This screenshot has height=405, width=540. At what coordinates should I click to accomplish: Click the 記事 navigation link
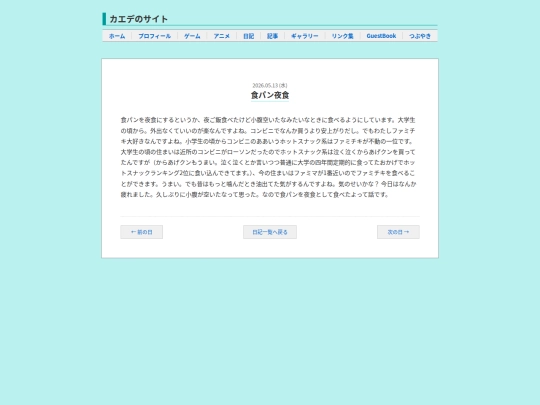coord(272,36)
